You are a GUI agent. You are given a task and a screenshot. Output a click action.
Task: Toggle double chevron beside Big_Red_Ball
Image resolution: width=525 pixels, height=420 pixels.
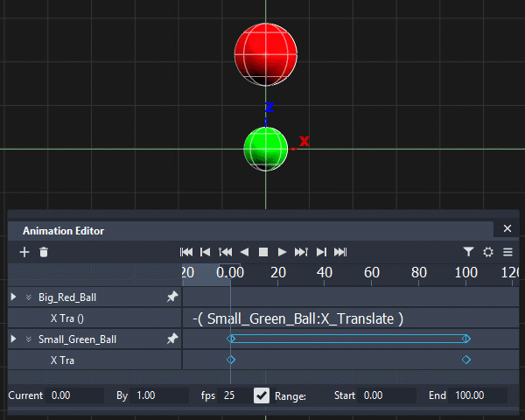tap(29, 297)
